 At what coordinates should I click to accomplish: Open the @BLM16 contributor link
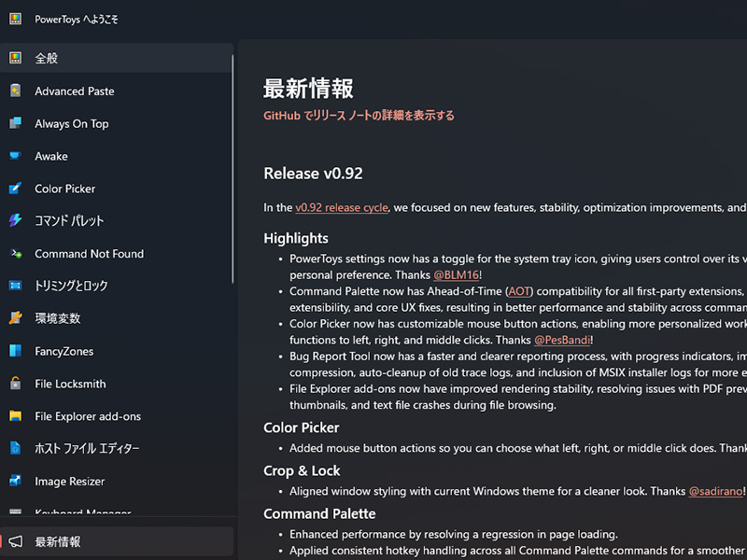[456, 274]
